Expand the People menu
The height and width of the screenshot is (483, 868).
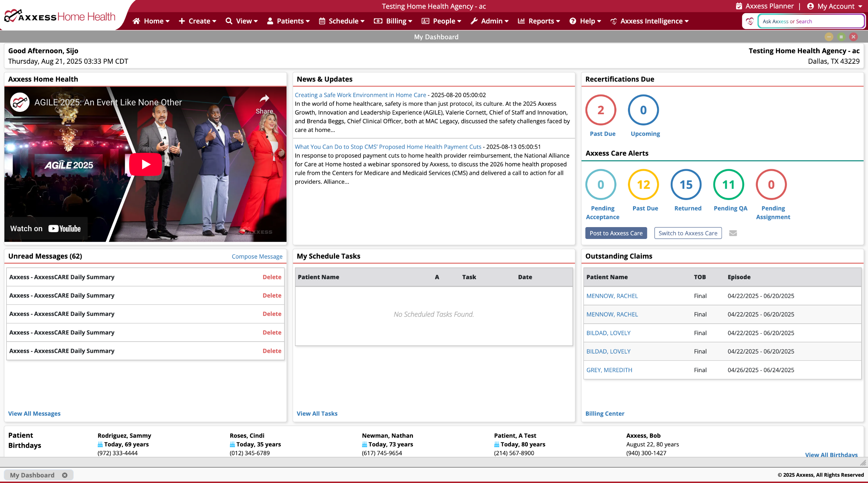(441, 21)
